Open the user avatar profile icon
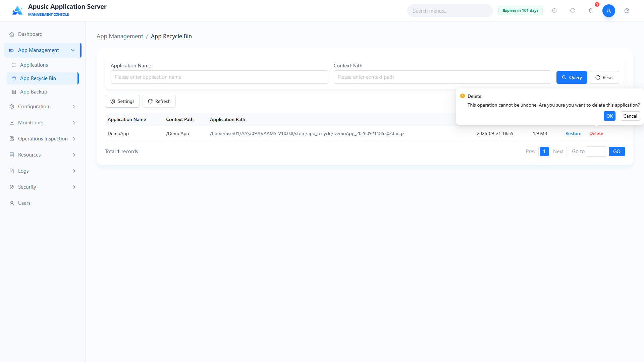 coord(609,11)
